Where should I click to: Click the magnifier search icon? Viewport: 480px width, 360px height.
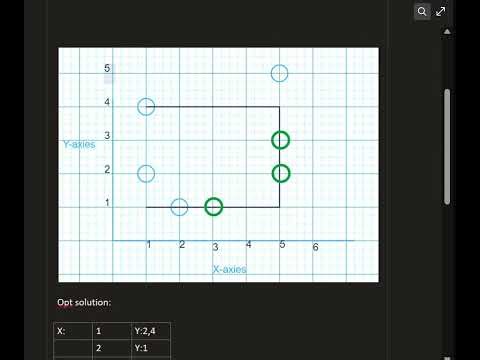(x=422, y=12)
